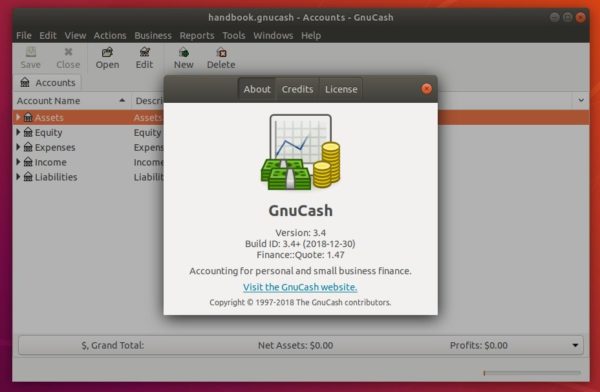Expand the Income account tree
This screenshot has height=392, width=600.
pyautogui.click(x=18, y=162)
